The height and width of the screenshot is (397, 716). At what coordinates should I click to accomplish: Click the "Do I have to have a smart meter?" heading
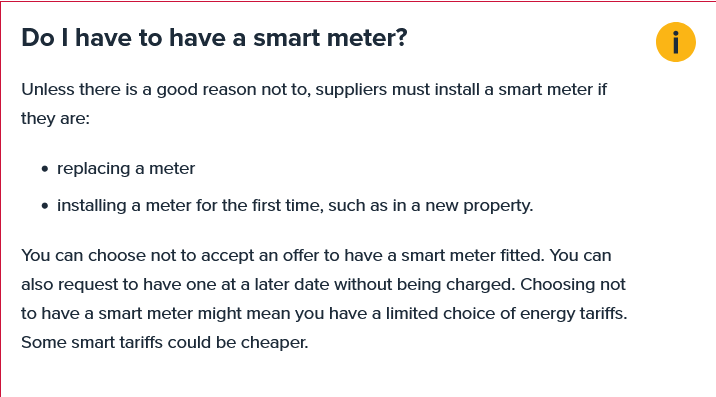(x=214, y=37)
